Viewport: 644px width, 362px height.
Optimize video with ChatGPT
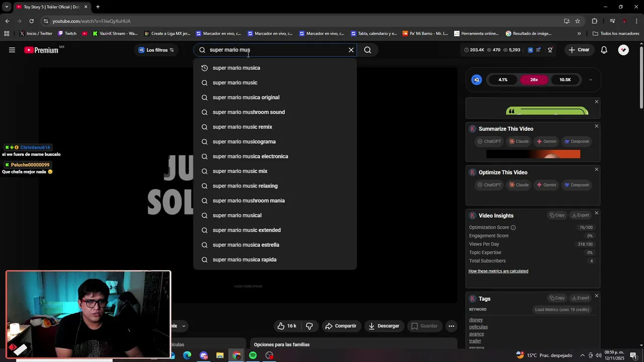[x=489, y=185]
